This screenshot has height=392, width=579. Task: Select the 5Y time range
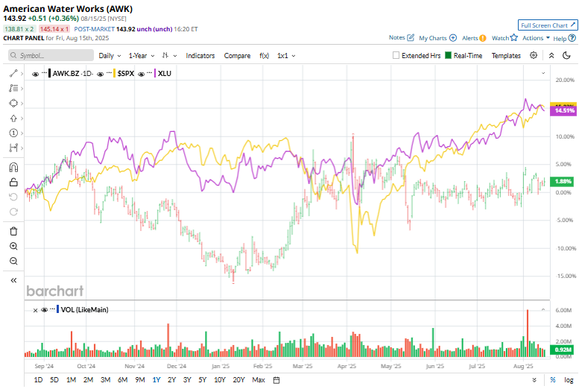pyautogui.click(x=203, y=380)
